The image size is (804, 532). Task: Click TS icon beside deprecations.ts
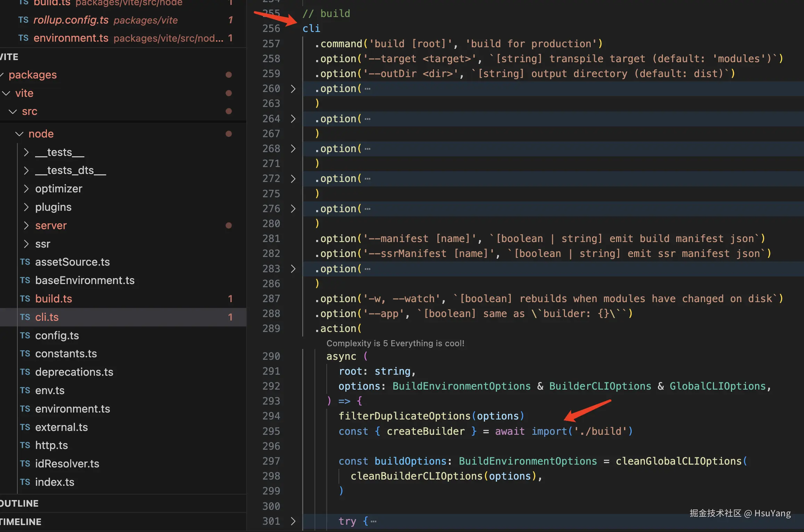pos(25,372)
